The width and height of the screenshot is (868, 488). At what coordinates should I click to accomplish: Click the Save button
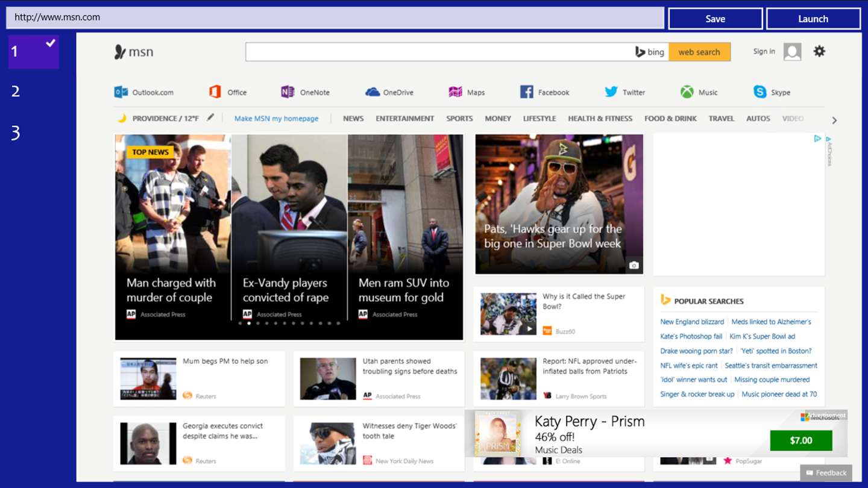715,19
